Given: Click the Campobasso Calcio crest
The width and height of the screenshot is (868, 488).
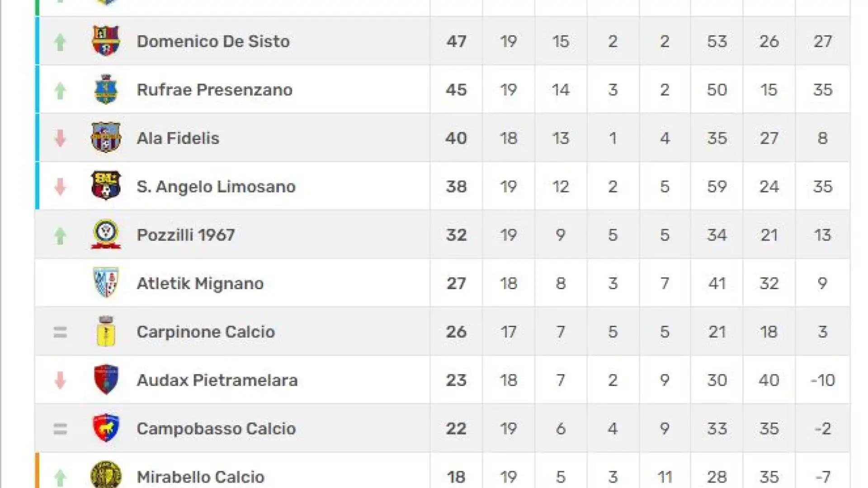Looking at the screenshot, I should 106,428.
